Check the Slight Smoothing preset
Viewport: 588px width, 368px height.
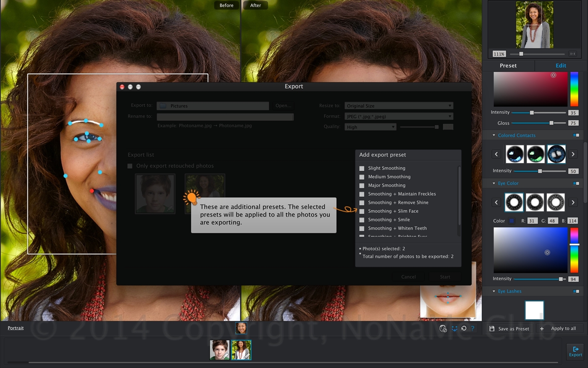[x=362, y=168]
